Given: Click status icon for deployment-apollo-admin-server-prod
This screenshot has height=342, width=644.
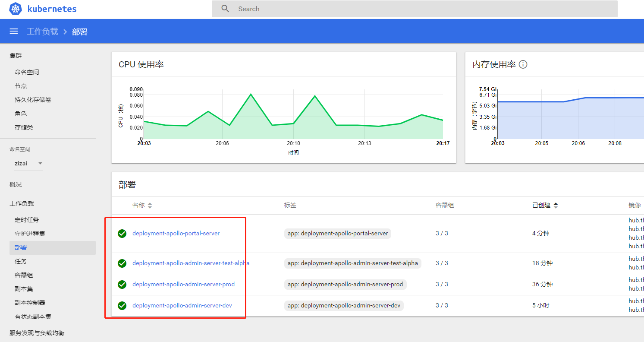Looking at the screenshot, I should [x=122, y=285].
